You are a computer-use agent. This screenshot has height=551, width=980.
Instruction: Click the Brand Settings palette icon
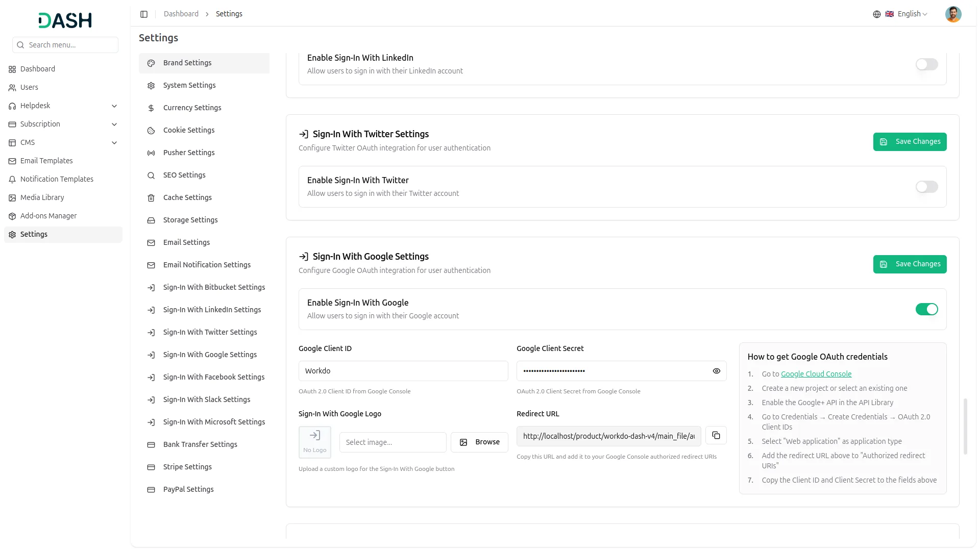tap(151, 63)
